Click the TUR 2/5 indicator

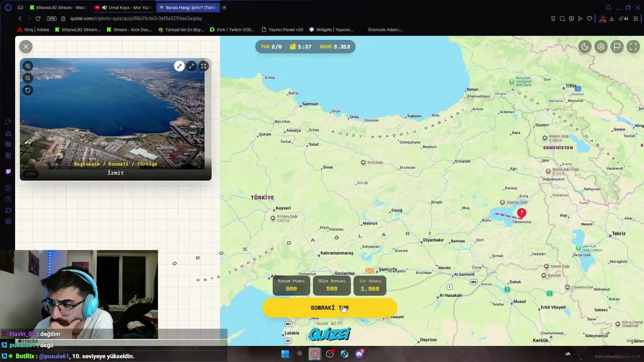click(271, 47)
